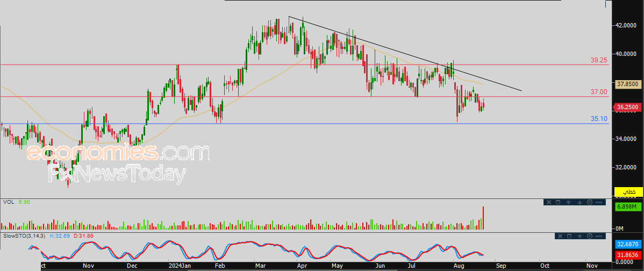The image size is (644, 271).
Task: Click the VOL indicator title
Action: point(8,202)
